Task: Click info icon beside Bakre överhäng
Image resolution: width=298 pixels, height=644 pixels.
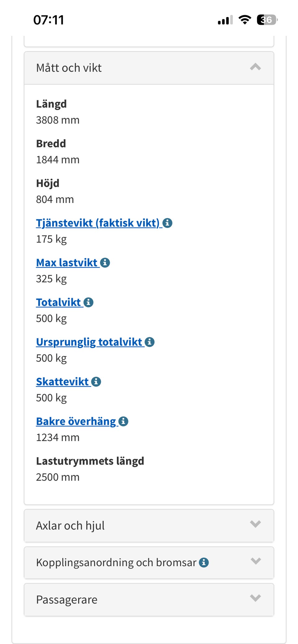Action: click(123, 421)
